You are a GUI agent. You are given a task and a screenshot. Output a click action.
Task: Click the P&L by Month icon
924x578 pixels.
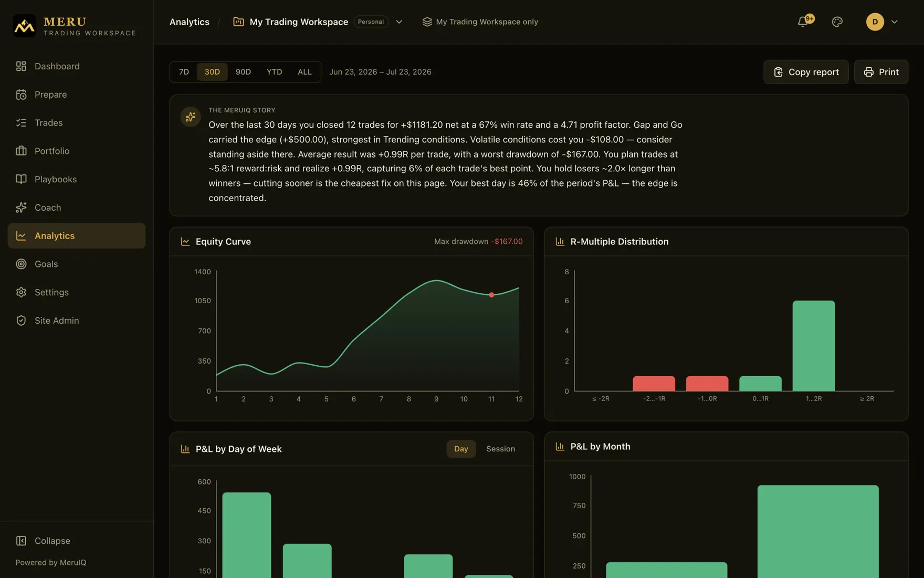(560, 447)
